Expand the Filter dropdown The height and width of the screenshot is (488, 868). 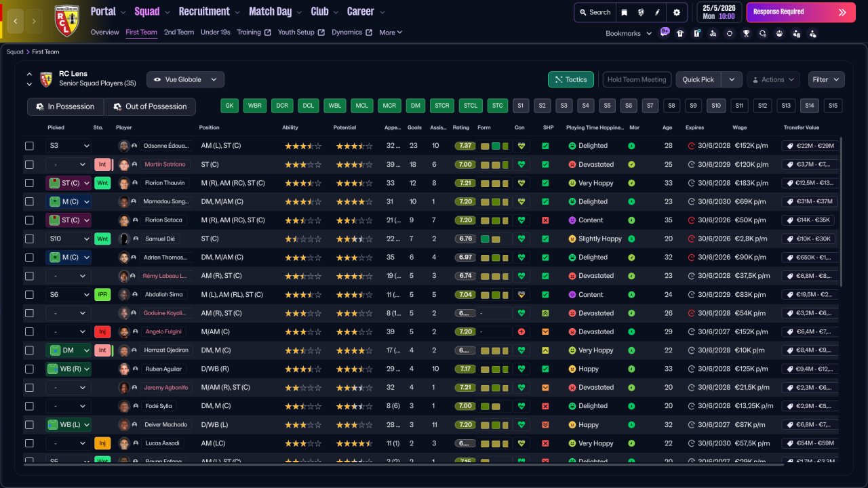[x=826, y=79]
